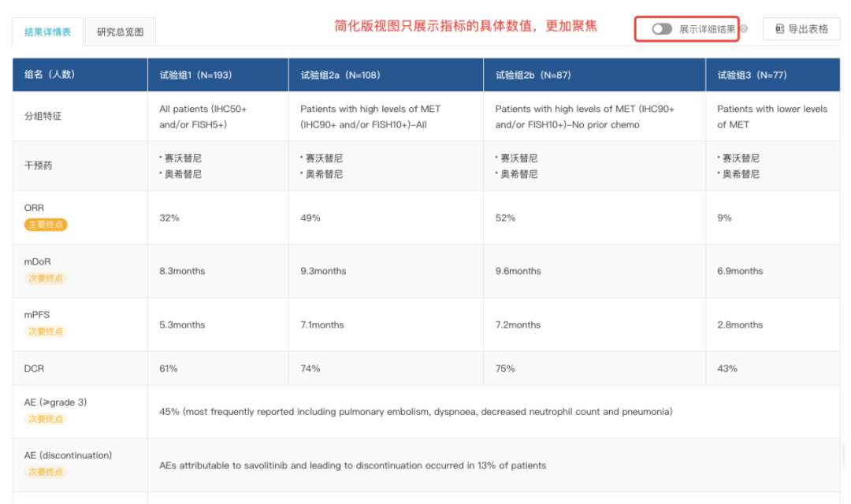Click the ORR value 32%

[x=169, y=217]
